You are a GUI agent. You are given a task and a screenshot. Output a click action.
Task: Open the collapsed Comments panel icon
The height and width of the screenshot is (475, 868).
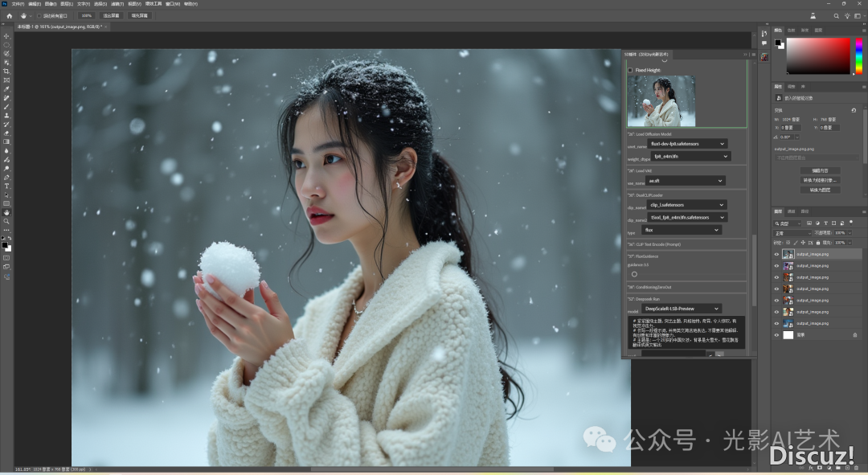[x=764, y=43]
